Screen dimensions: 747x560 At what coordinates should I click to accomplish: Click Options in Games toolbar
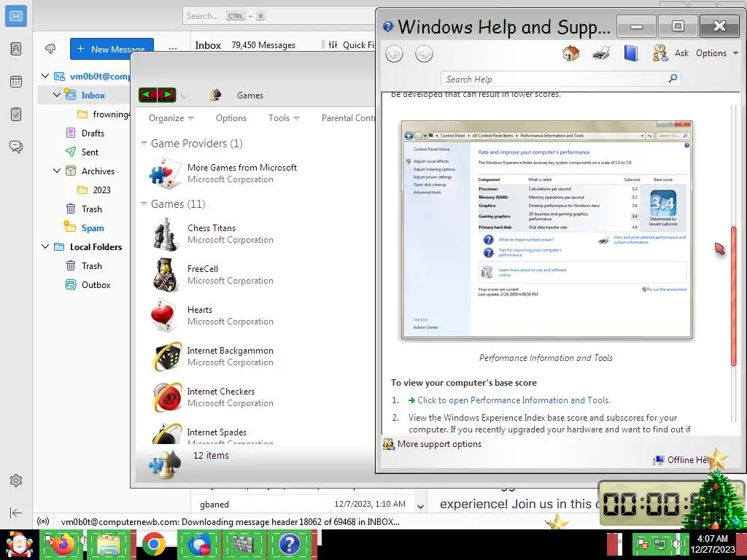(231, 118)
